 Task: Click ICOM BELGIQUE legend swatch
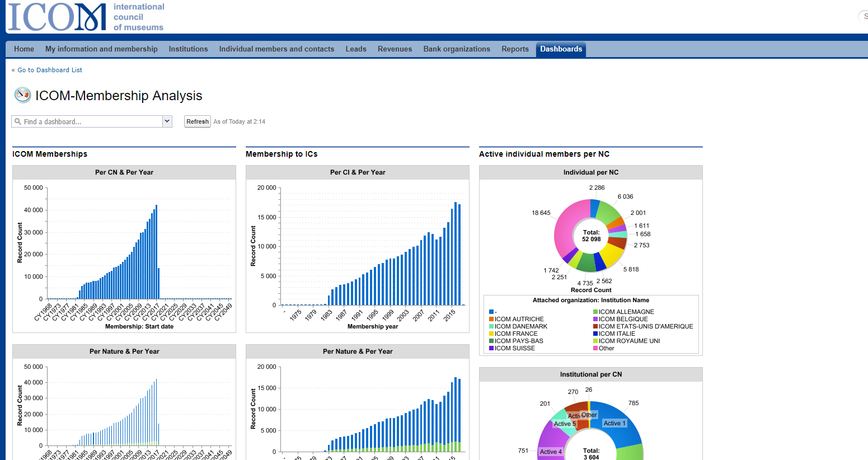(595, 319)
